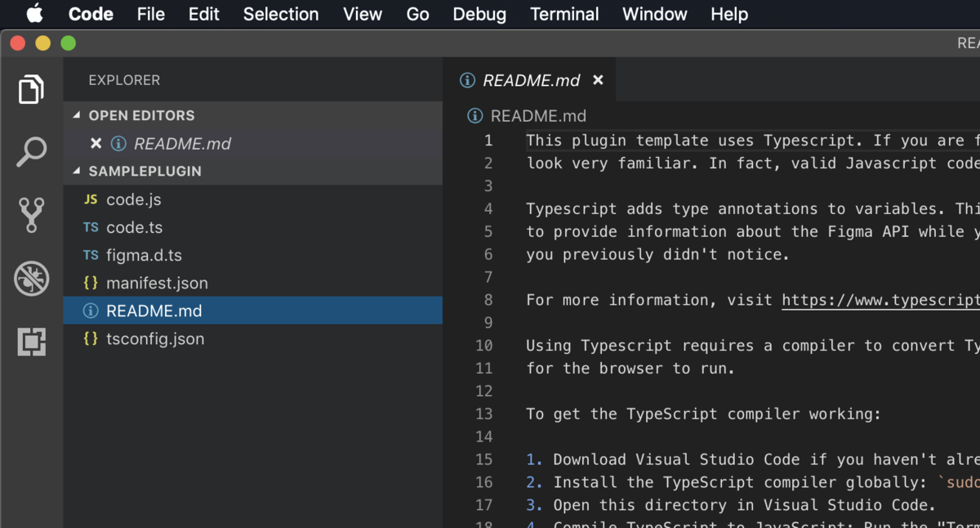
Task: Collapse the SAMPLEPLUGIN folder section
Action: coord(253,171)
